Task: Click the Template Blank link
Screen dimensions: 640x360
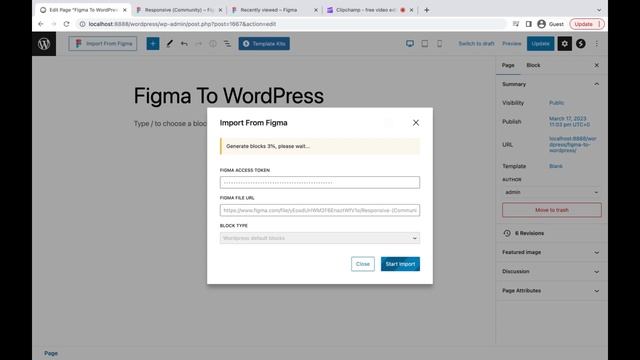Action: pos(556,166)
